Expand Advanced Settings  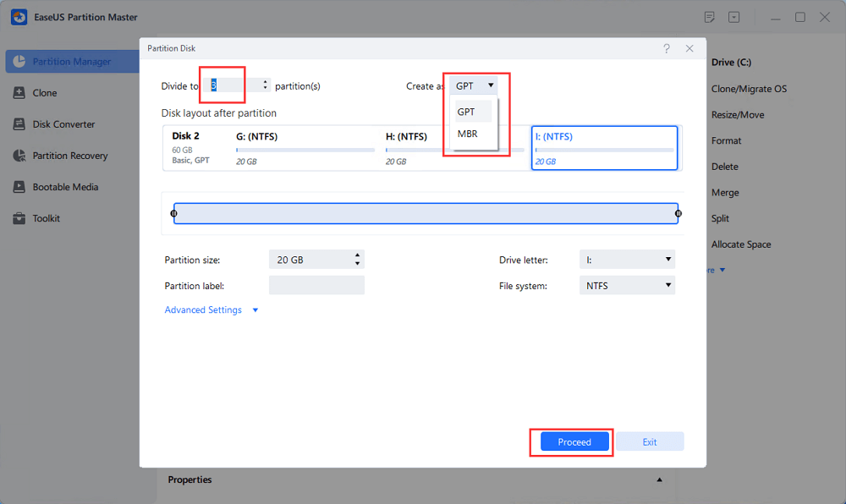211,310
